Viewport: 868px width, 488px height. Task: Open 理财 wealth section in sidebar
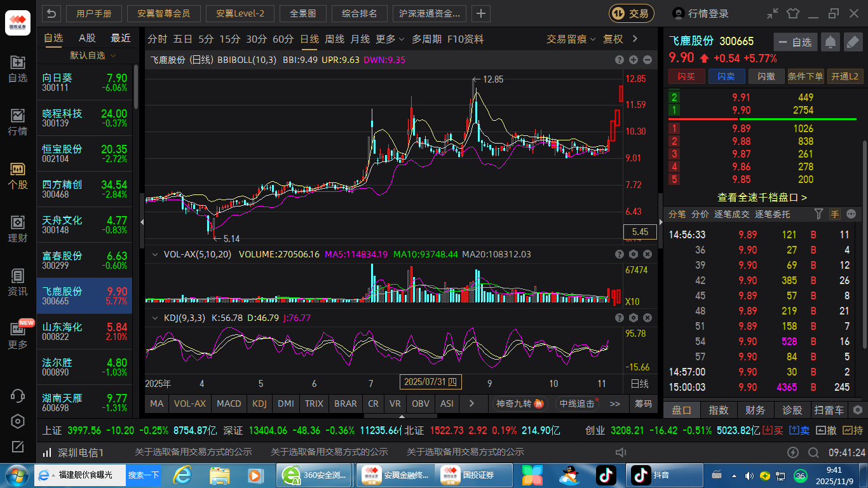(18, 229)
